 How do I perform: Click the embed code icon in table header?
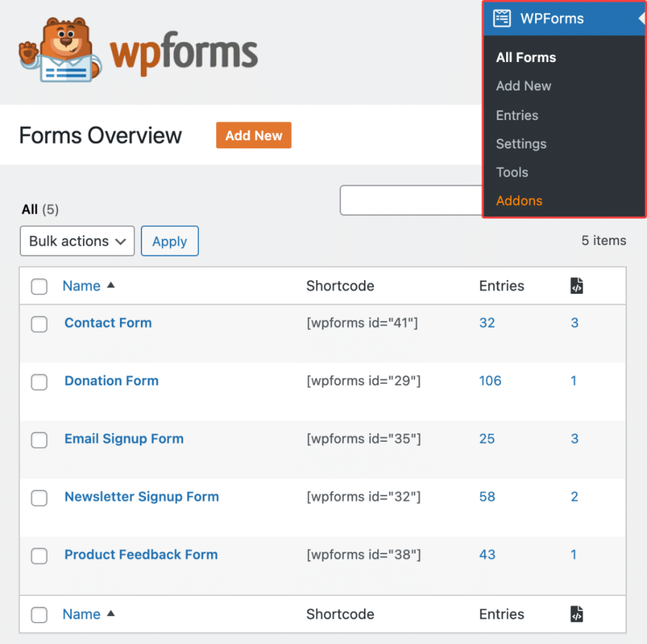(x=576, y=286)
